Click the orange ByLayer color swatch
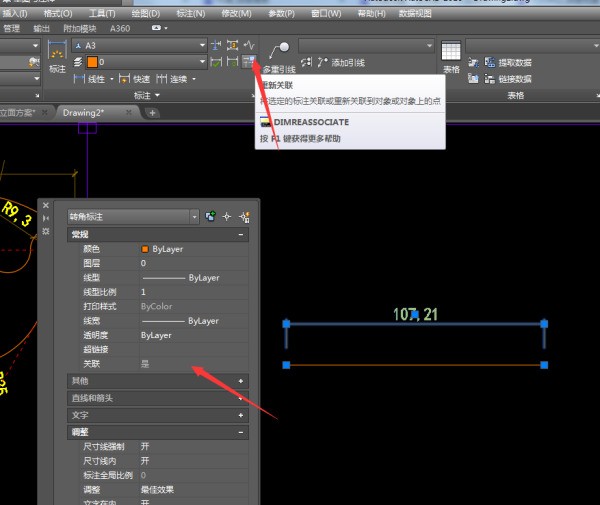The height and width of the screenshot is (505, 600). click(145, 248)
